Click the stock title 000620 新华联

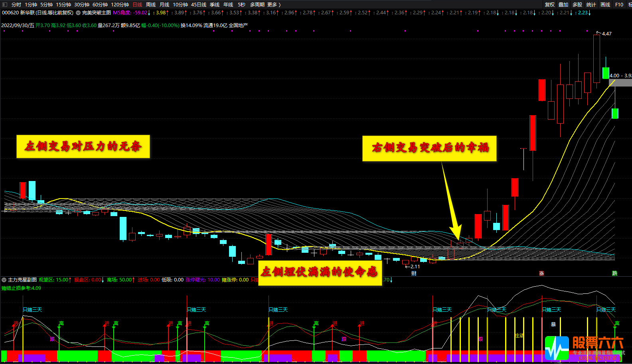[38, 13]
